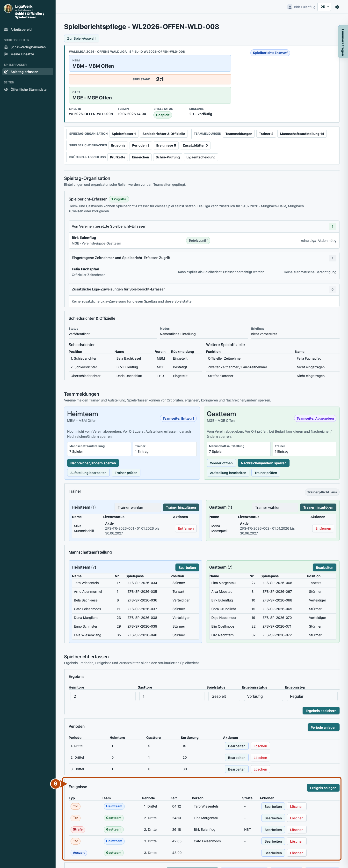Jump to Schiedsrichter & Offizielle tab

[164, 134]
